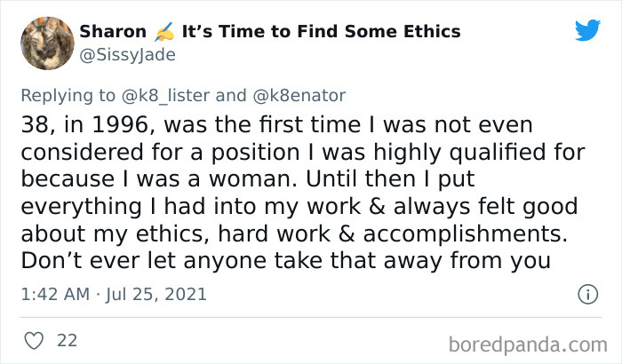622x364 pixels.
Task: Click the writing hand emoji in name
Action: (x=161, y=32)
